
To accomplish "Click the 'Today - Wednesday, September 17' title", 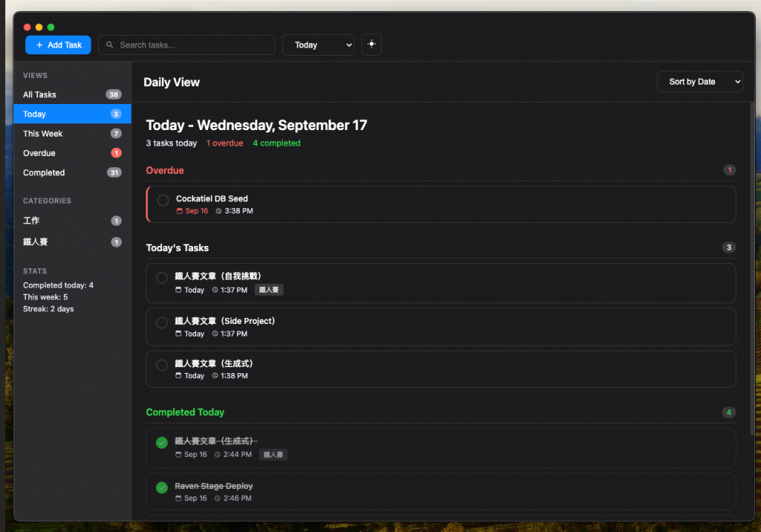I will click(x=256, y=126).
